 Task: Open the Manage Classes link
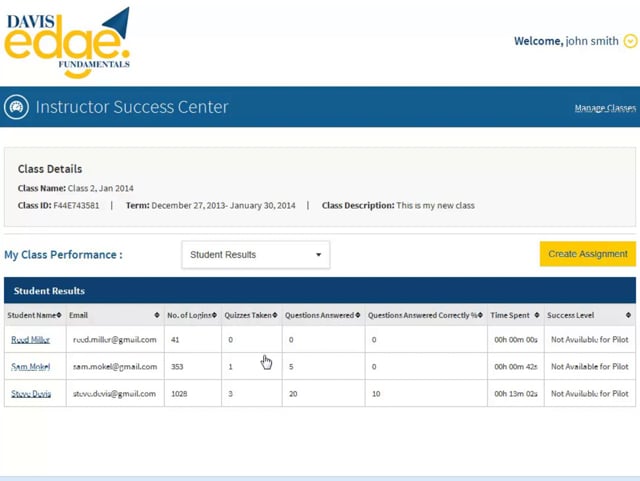605,108
